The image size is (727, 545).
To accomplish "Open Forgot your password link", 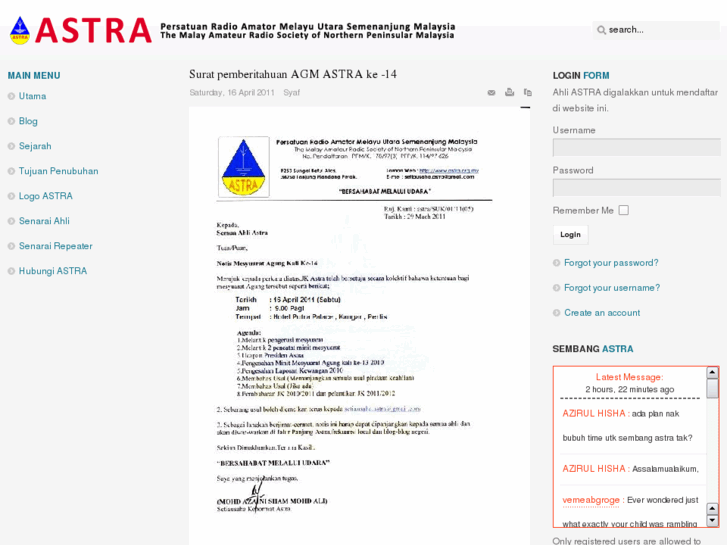I will (611, 263).
